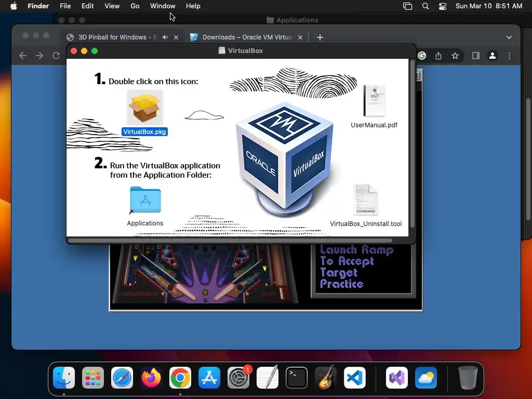Click the pinball game table area
532x399 pixels.
(205, 273)
